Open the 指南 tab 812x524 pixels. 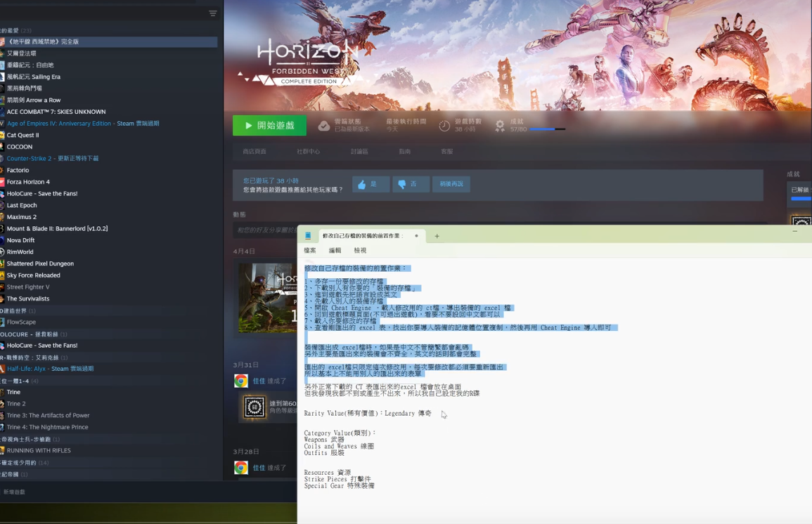pos(404,152)
